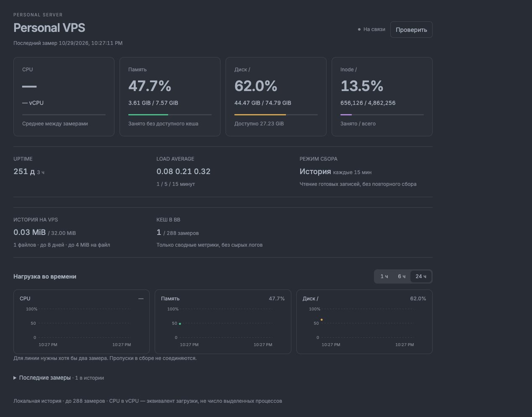Click the Занято без доступного кеша caption

coord(163,124)
